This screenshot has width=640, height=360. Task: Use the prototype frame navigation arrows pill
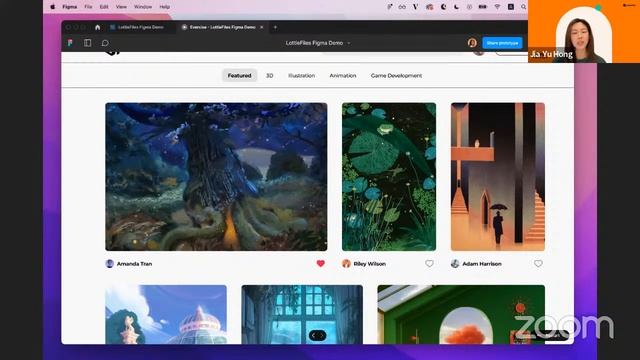tap(317, 336)
